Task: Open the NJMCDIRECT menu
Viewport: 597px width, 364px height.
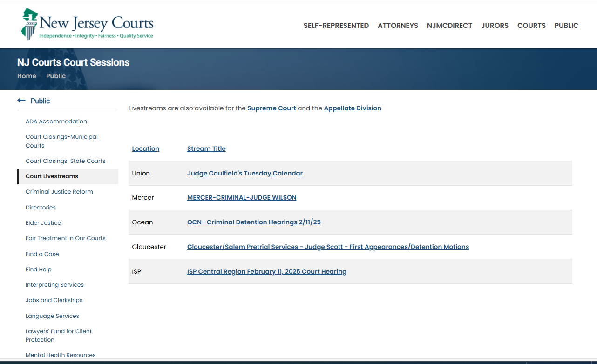Action: [449, 26]
